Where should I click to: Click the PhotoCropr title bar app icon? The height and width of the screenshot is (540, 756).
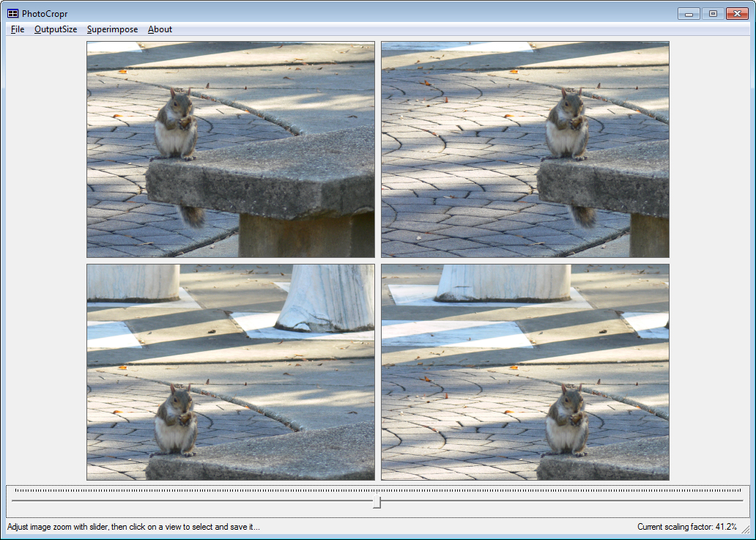click(x=12, y=13)
